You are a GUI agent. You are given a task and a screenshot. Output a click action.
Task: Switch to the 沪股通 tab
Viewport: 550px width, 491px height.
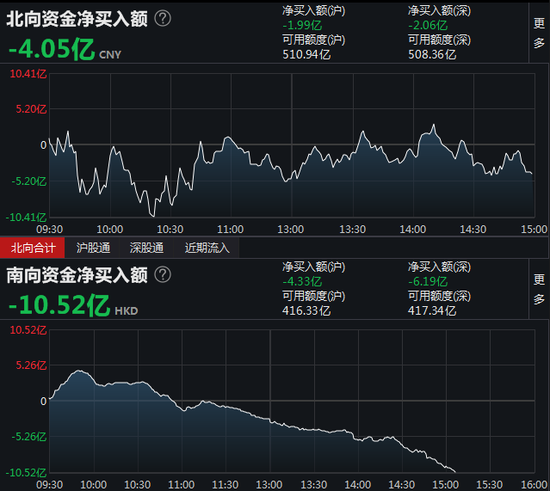tap(93, 248)
